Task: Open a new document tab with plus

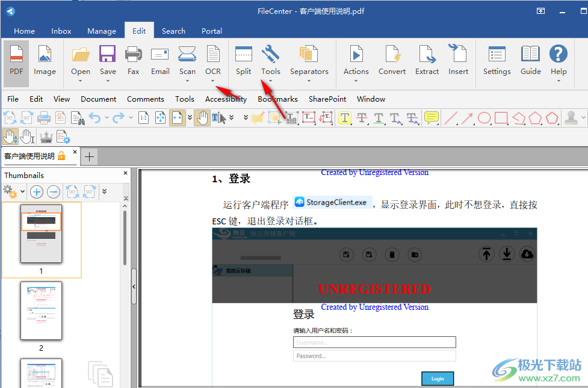Action: click(89, 156)
